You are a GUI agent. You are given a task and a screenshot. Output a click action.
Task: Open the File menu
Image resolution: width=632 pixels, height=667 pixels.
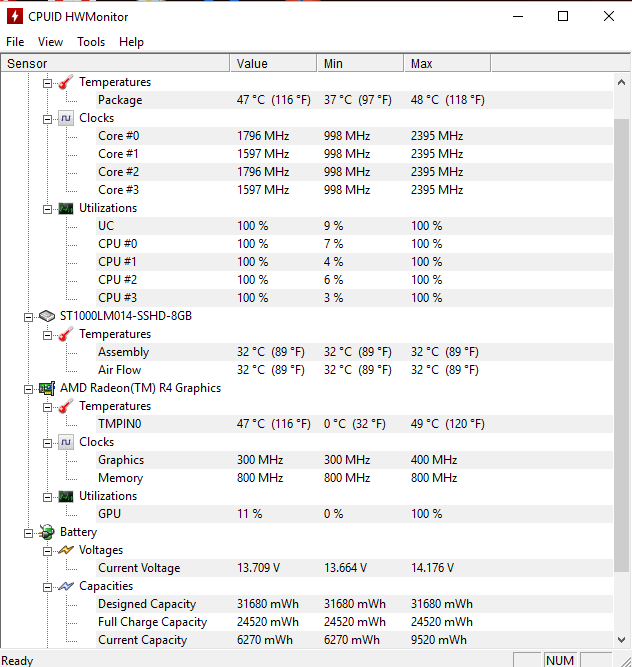pos(15,42)
